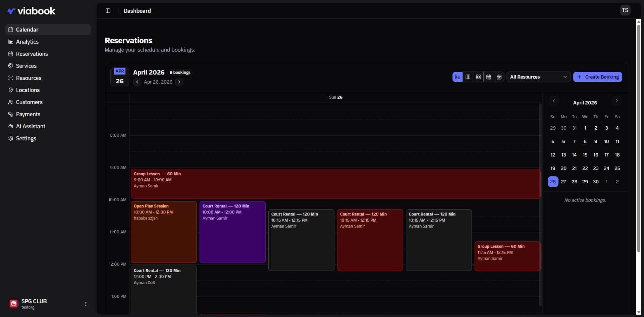The image size is (644, 317).
Task: Open Calendar in sidebar
Action: pyautogui.click(x=48, y=30)
